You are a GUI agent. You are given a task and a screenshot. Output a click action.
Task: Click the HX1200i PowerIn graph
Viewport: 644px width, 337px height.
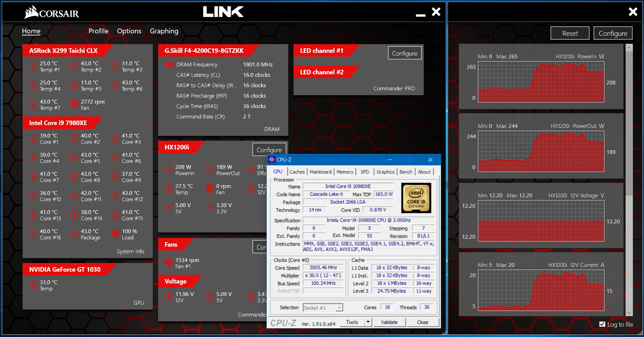(x=541, y=82)
